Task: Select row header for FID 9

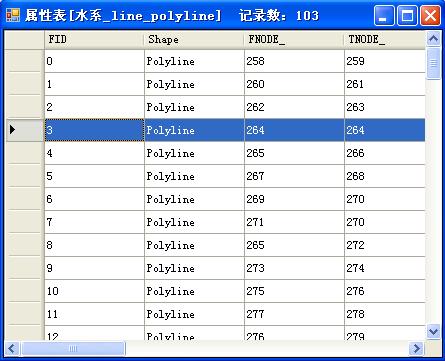Action: point(25,268)
